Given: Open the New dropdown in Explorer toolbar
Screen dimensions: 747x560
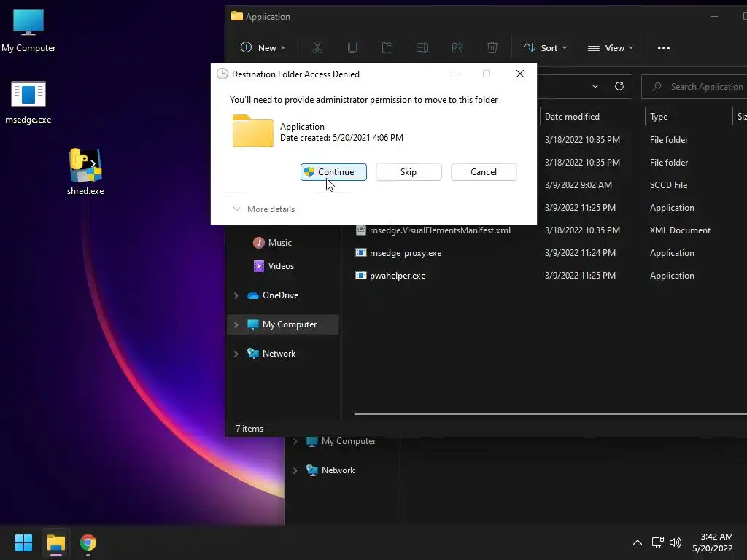Looking at the screenshot, I should pyautogui.click(x=263, y=47).
